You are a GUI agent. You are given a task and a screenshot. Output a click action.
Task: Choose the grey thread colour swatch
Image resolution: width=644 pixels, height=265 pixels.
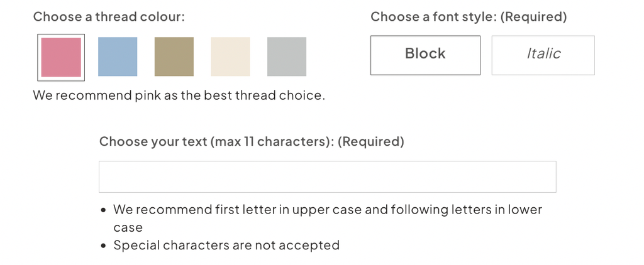click(287, 57)
